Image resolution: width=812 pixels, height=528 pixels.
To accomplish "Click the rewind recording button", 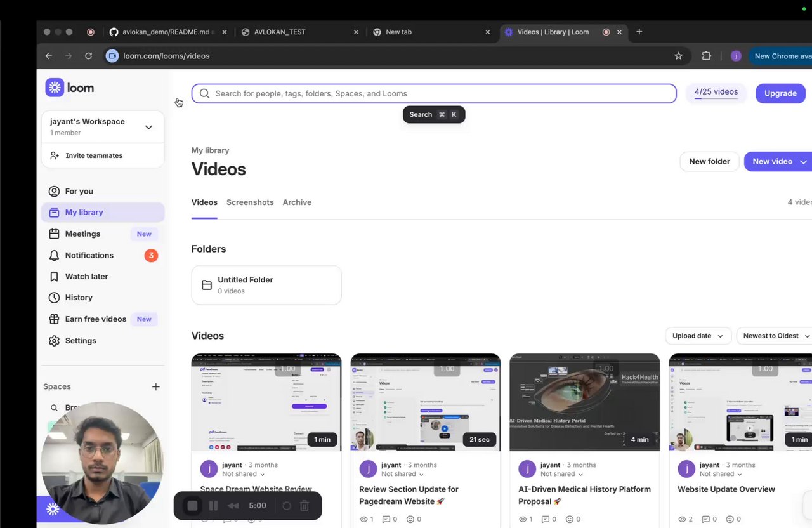I will pos(233,506).
